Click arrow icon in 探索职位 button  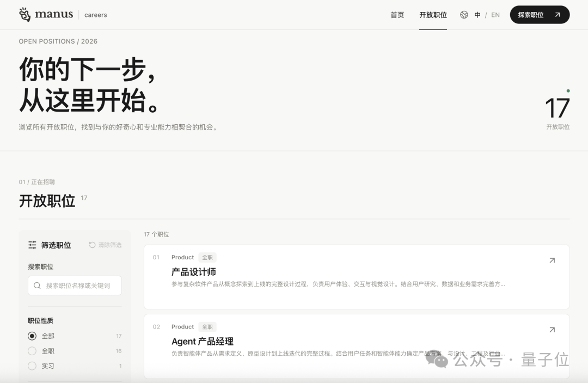(x=558, y=15)
